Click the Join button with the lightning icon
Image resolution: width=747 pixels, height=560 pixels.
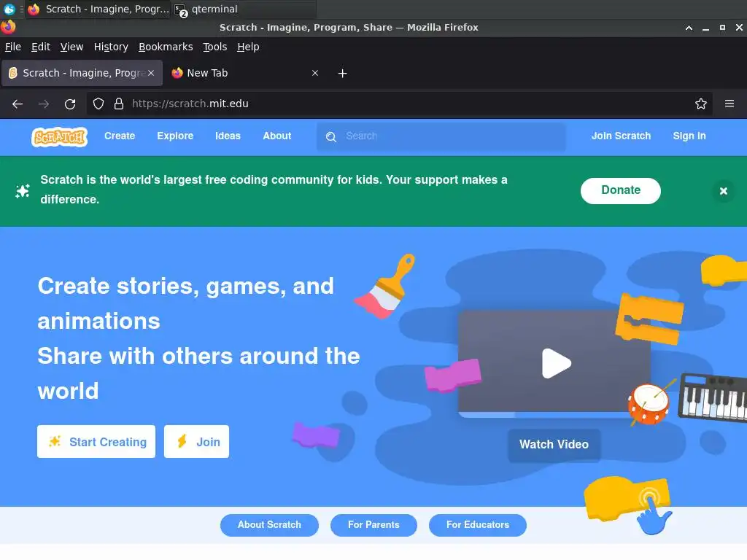pos(196,441)
